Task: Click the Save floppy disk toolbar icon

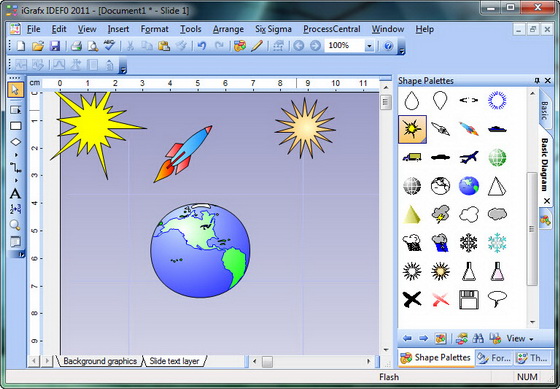Action: tap(55, 46)
